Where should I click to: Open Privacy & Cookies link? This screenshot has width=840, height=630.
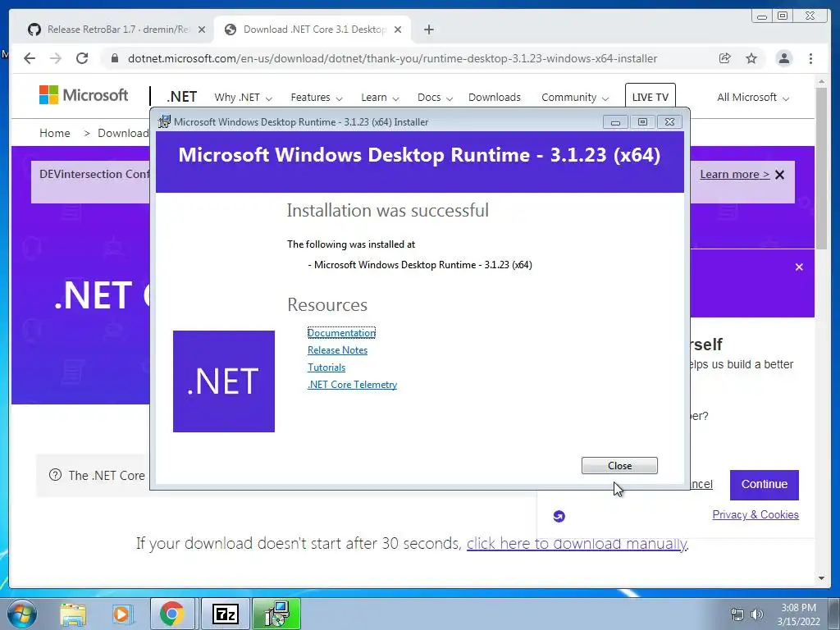click(x=756, y=515)
